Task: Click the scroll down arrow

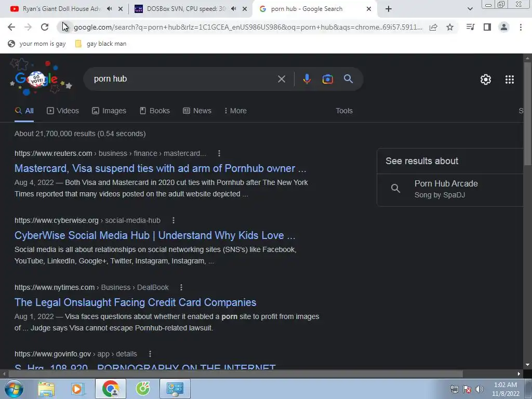Action: pos(527,365)
